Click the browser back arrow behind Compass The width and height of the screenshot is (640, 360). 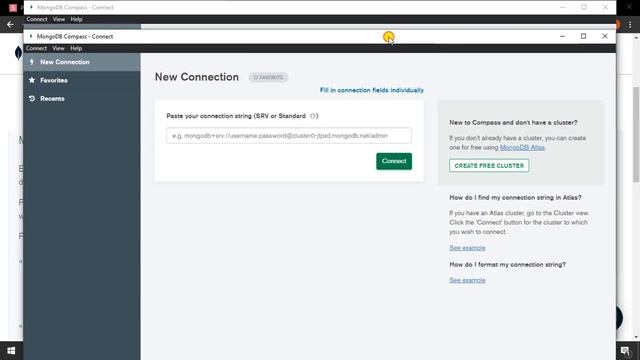coord(10,24)
